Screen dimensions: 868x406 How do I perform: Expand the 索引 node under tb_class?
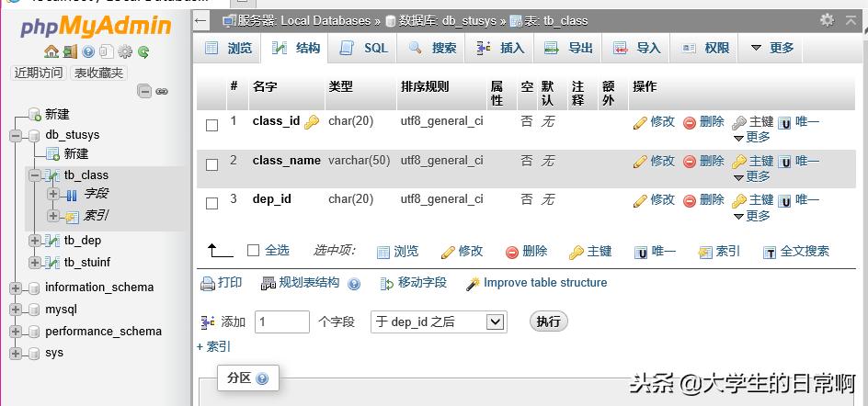click(53, 216)
